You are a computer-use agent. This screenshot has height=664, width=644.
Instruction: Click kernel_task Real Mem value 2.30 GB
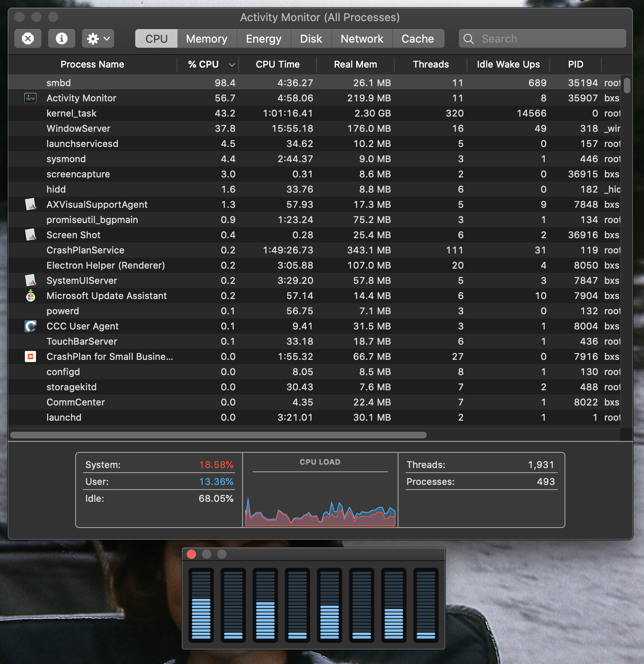(x=373, y=113)
